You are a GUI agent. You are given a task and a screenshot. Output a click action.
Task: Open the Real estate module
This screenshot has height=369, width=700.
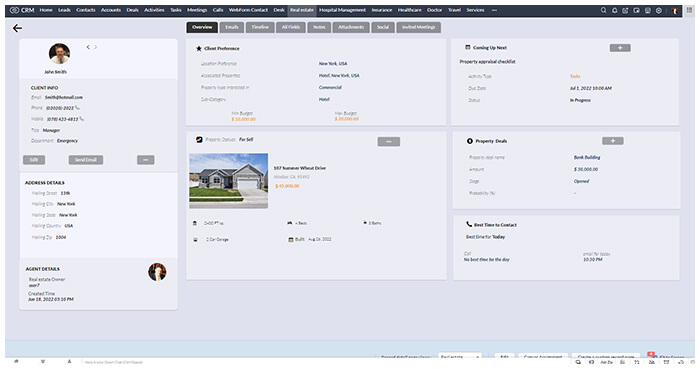pyautogui.click(x=302, y=10)
